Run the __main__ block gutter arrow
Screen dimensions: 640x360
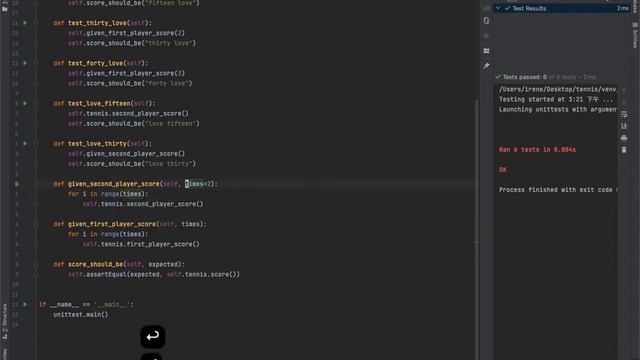(25, 304)
